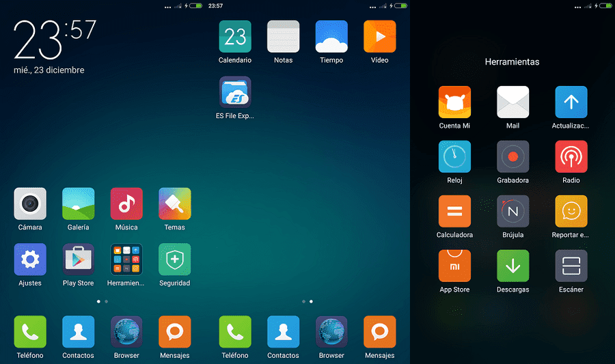Open the Actualizaciones updater app
This screenshot has width=615, height=364.
click(571, 102)
